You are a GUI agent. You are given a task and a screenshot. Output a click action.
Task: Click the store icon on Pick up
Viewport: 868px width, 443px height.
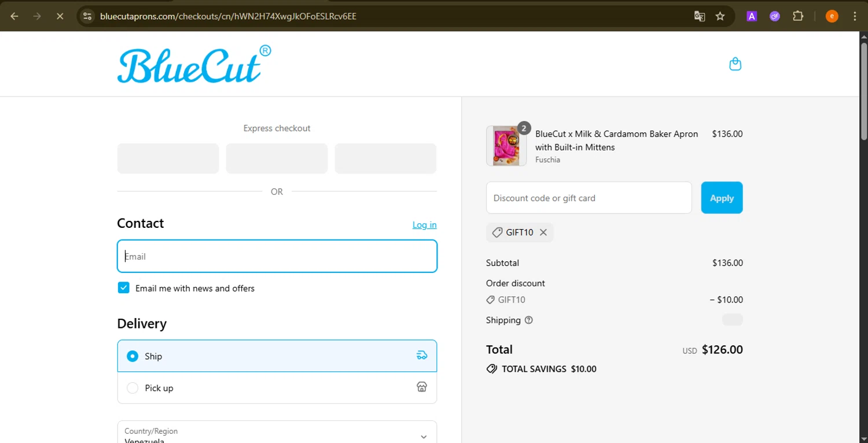(x=422, y=387)
